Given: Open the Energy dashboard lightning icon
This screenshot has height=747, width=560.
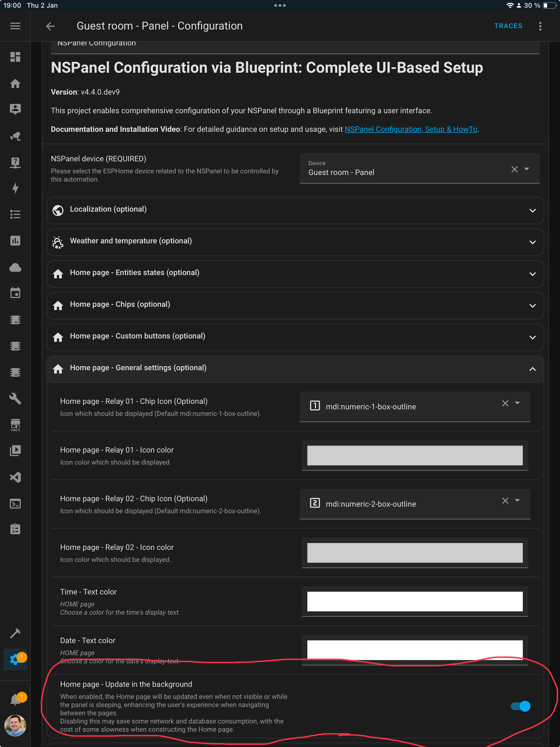Looking at the screenshot, I should [16, 188].
